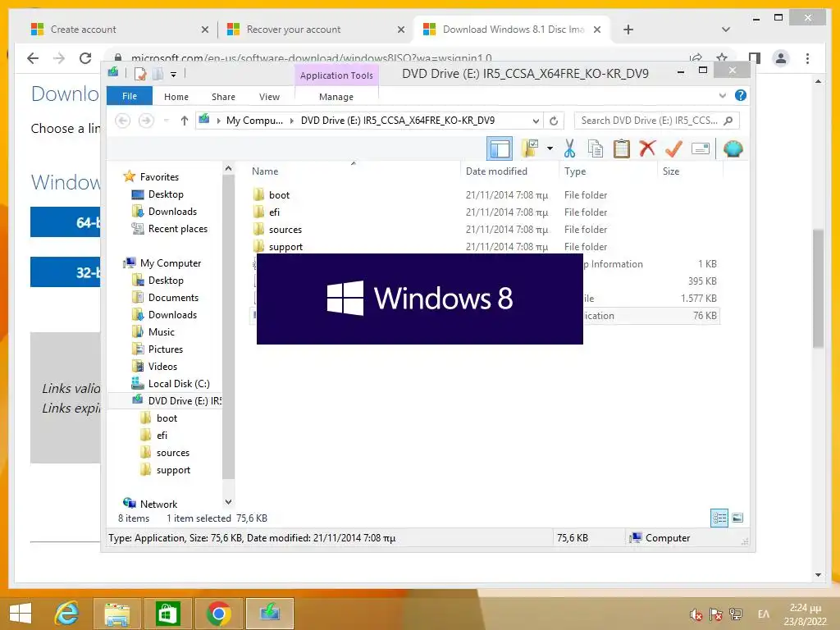This screenshot has width=840, height=630.
Task: Click the Rename icon in toolbar
Action: (x=701, y=148)
